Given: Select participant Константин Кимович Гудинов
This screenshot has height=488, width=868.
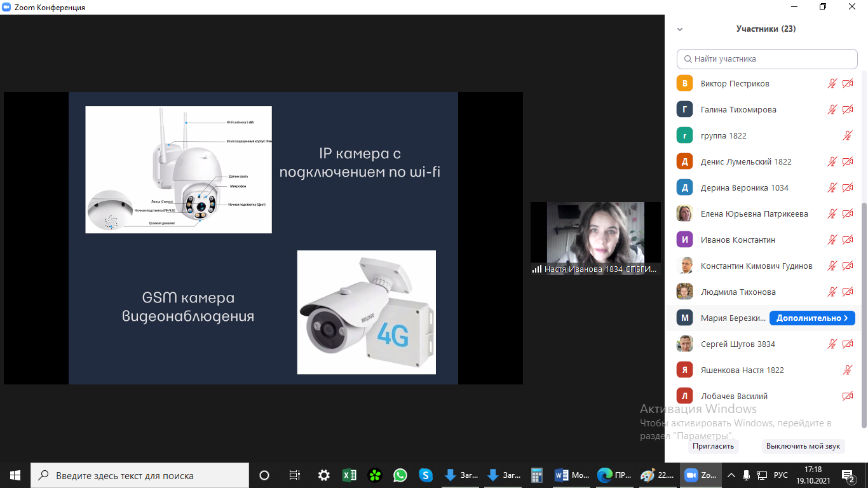Looking at the screenshot, I should tap(756, 266).
